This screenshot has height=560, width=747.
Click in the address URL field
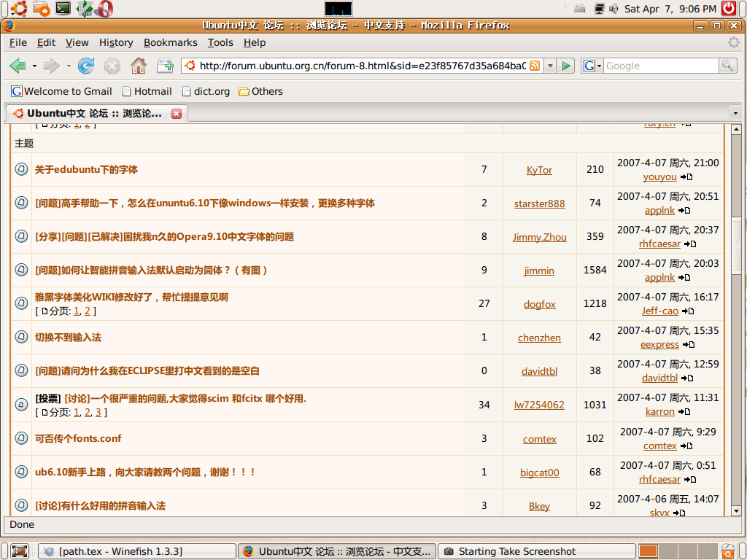pos(362,66)
